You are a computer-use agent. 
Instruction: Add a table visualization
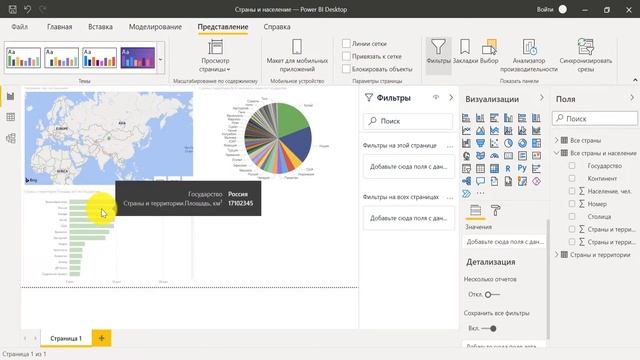tap(480, 169)
